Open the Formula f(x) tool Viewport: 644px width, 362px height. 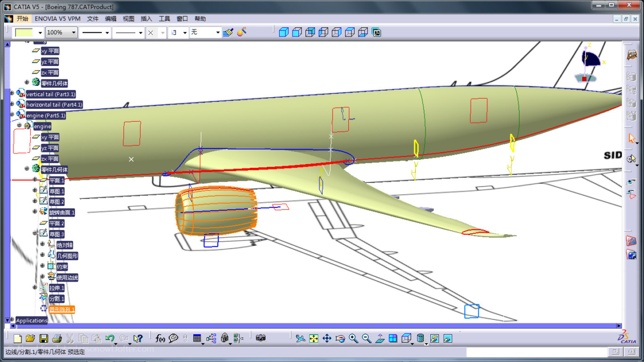point(160,338)
